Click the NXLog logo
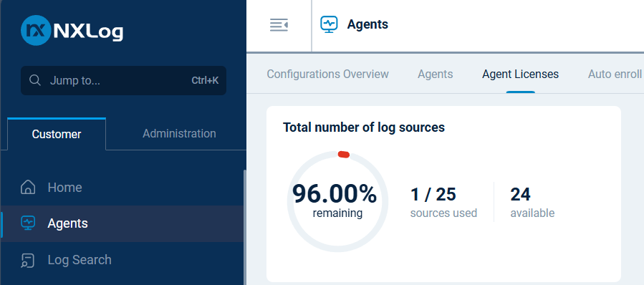 [72, 30]
